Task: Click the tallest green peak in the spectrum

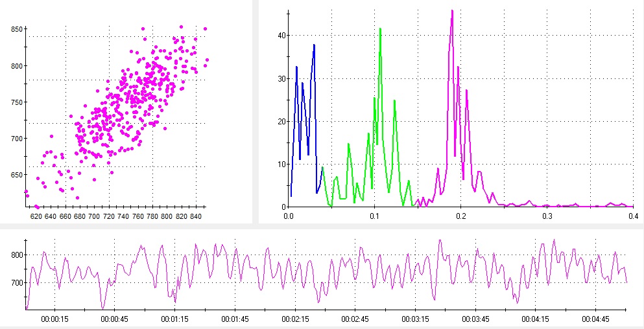Action: 380,29
